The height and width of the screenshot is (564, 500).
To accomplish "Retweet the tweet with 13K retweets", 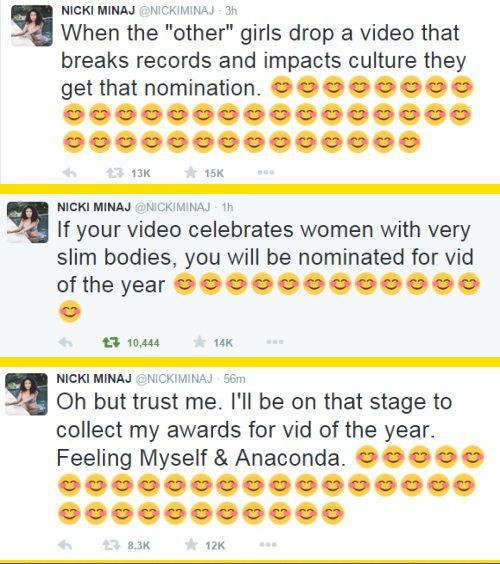I will tap(115, 173).
